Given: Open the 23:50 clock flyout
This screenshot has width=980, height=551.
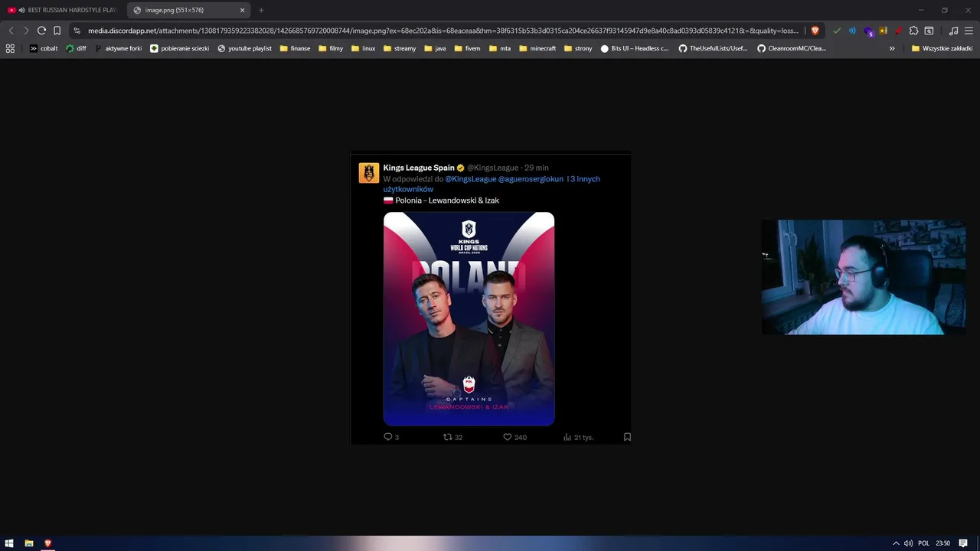Looking at the screenshot, I should (942, 543).
